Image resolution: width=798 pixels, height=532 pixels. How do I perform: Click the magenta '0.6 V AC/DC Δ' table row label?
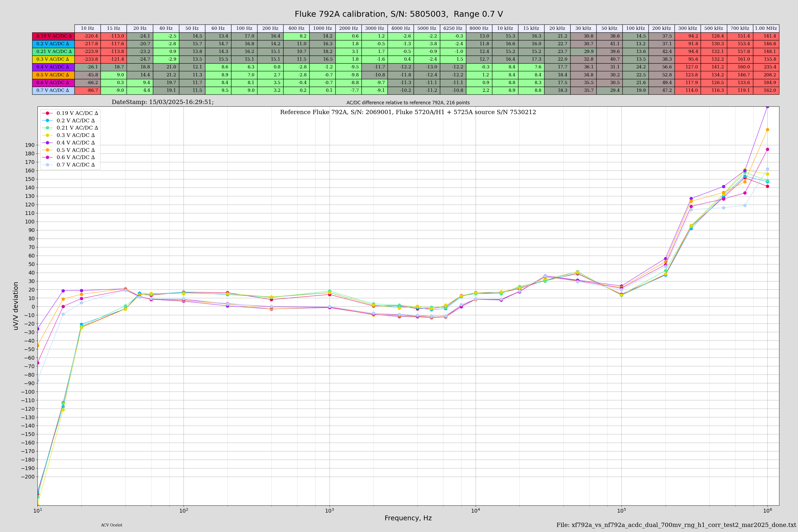coord(54,82)
